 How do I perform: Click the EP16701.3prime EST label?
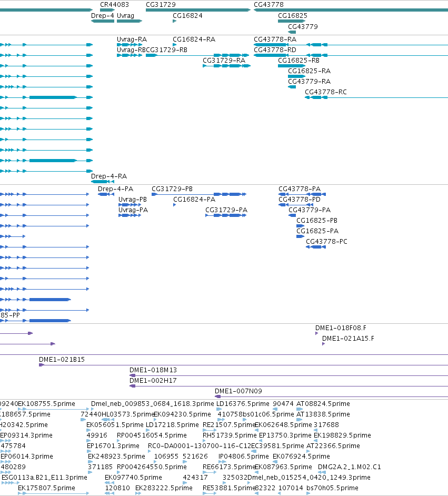tap(113, 445)
